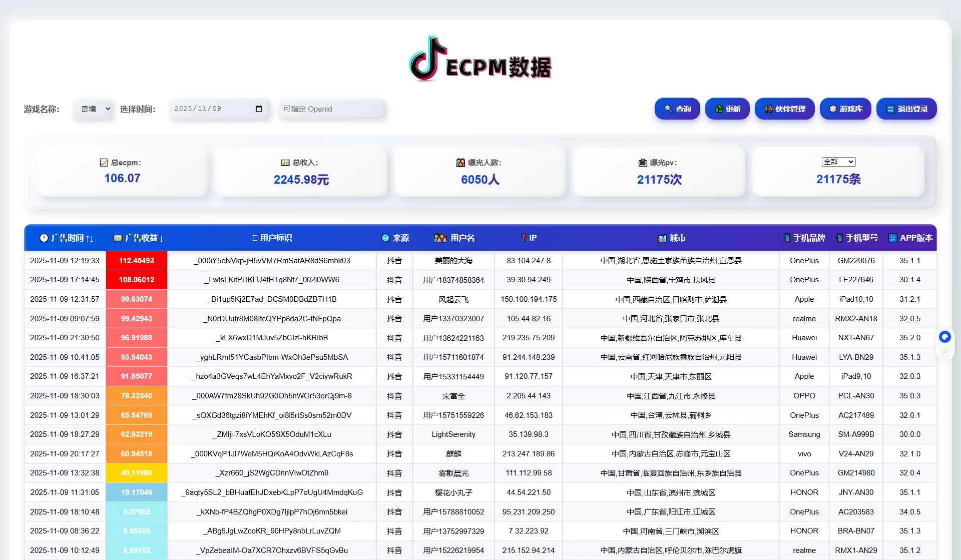Screen dimensions: 961x560
Task: Sort by 广告收益 column arrow
Action: point(162,239)
